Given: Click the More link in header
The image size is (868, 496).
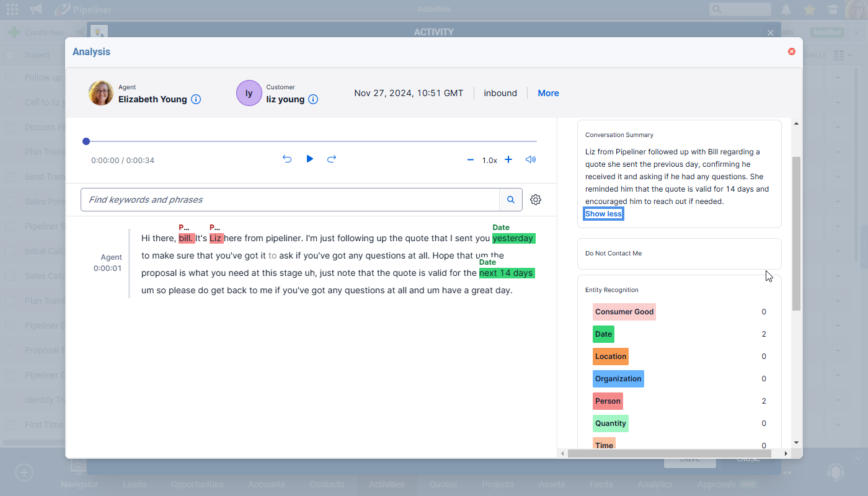Looking at the screenshot, I should coord(548,93).
